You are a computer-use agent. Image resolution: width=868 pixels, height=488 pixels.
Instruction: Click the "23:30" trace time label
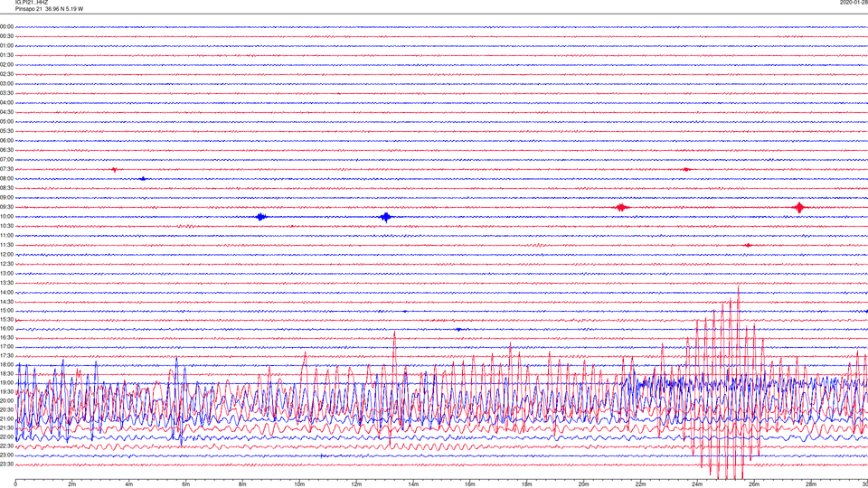click(x=6, y=465)
